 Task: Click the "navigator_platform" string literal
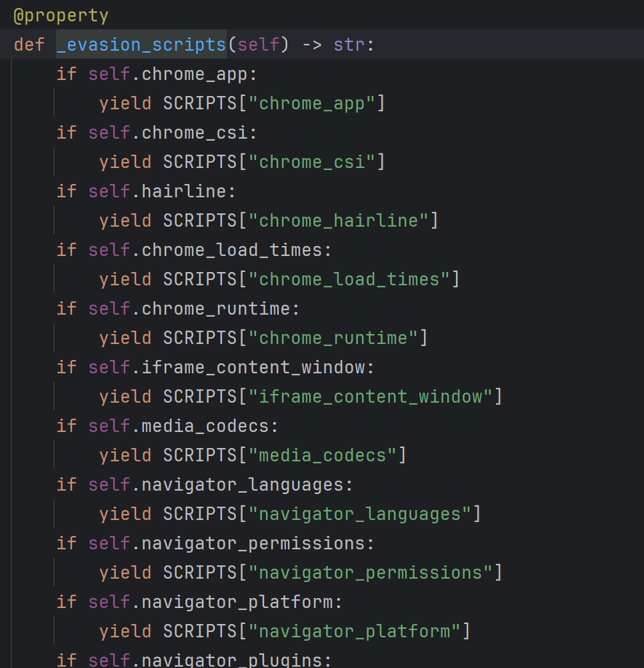point(355,631)
